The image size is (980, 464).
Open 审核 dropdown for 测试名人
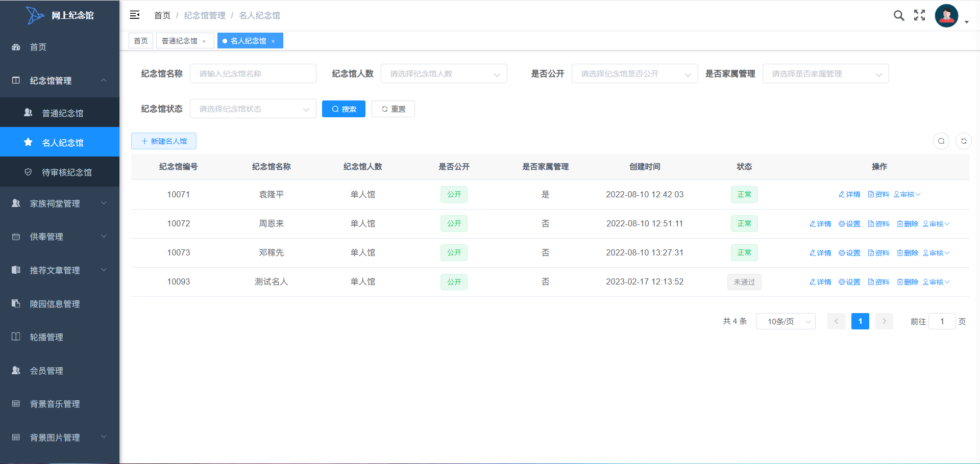point(936,282)
